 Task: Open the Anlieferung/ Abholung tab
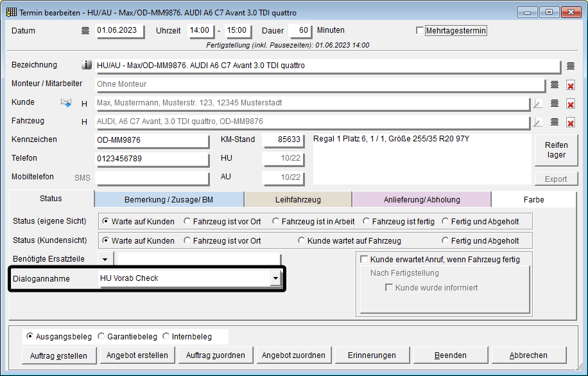click(422, 199)
